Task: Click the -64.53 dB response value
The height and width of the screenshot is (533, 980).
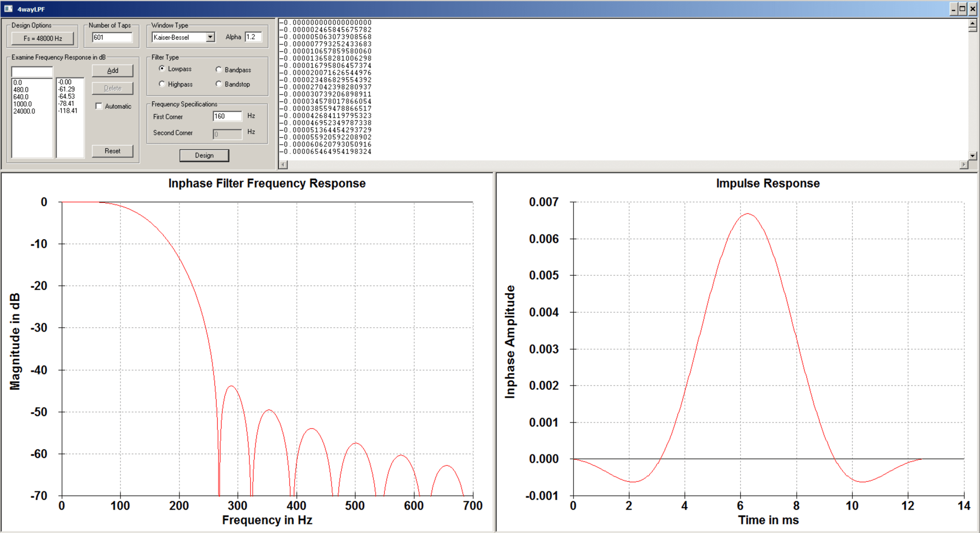Action: click(67, 96)
